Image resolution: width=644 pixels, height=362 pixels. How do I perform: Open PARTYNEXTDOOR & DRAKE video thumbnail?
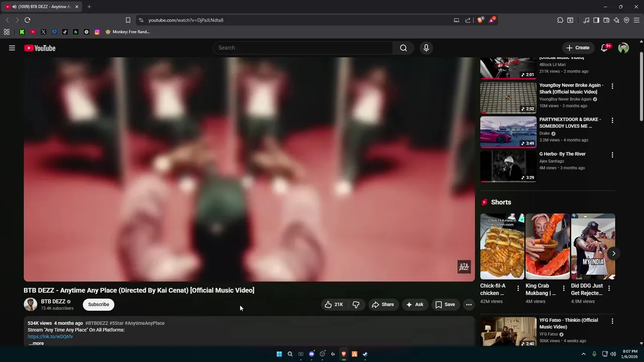coord(508,132)
